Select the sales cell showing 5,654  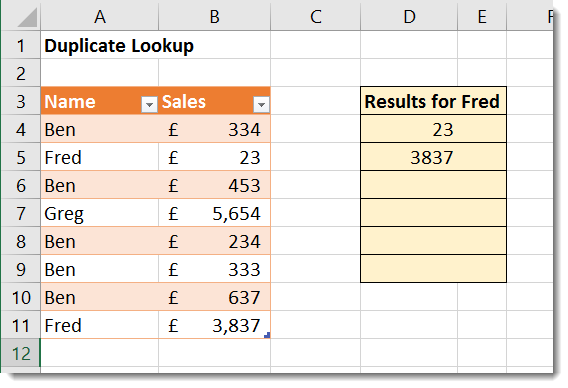pyautogui.click(x=214, y=213)
